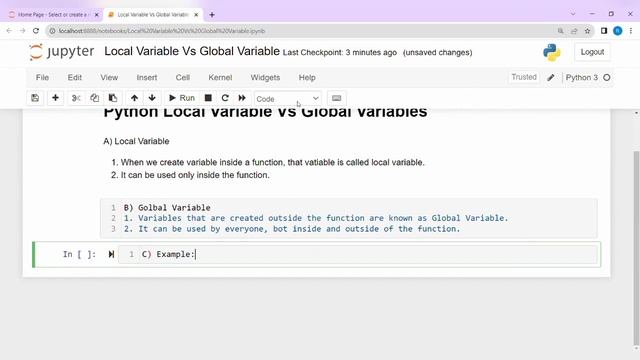Restart the kernel icon
The width and height of the screenshot is (640, 360).
pyautogui.click(x=225, y=98)
